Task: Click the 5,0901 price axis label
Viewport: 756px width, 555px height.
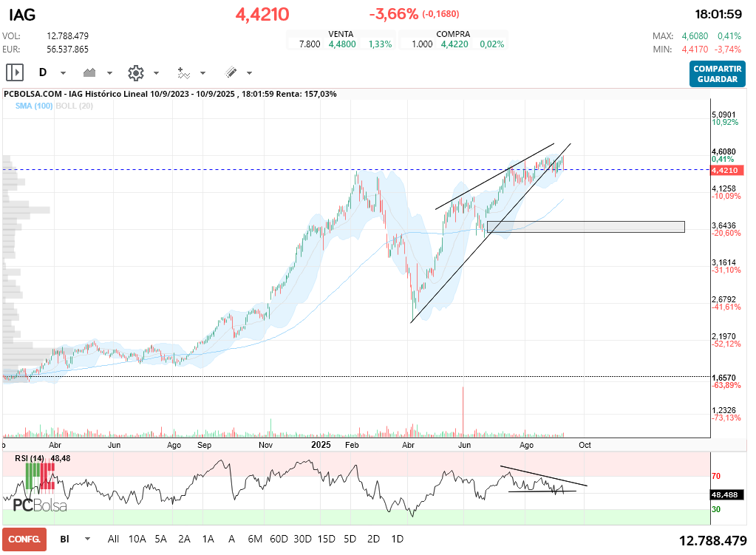Action: 723,115
